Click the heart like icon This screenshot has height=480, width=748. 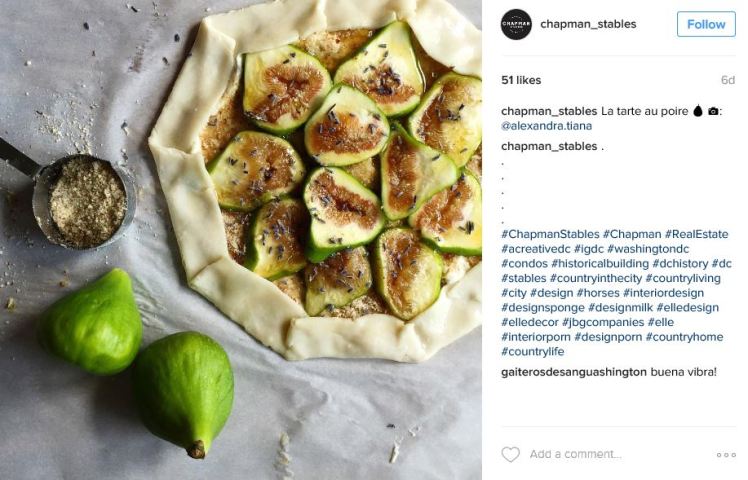510,454
